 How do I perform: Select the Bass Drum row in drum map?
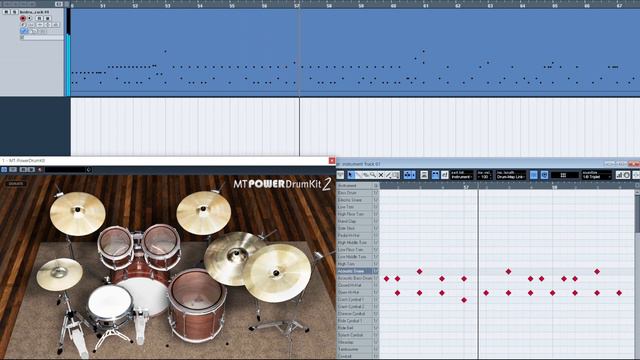click(355, 193)
